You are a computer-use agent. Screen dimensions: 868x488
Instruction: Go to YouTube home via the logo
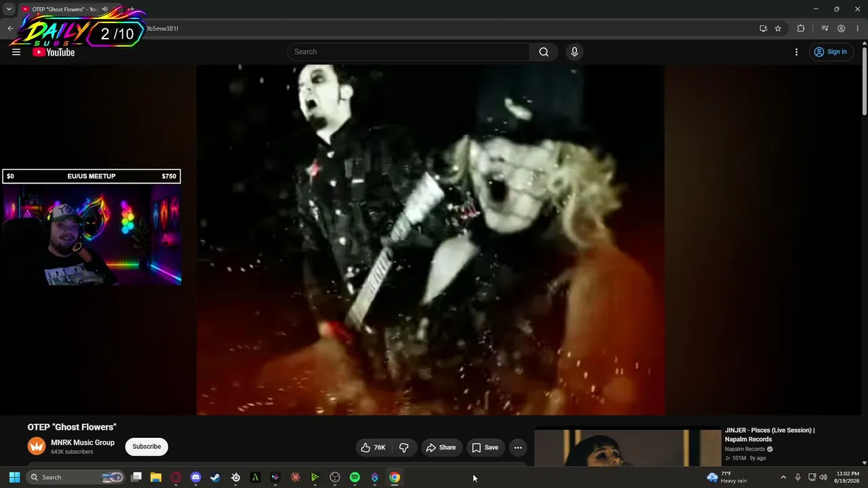(54, 52)
